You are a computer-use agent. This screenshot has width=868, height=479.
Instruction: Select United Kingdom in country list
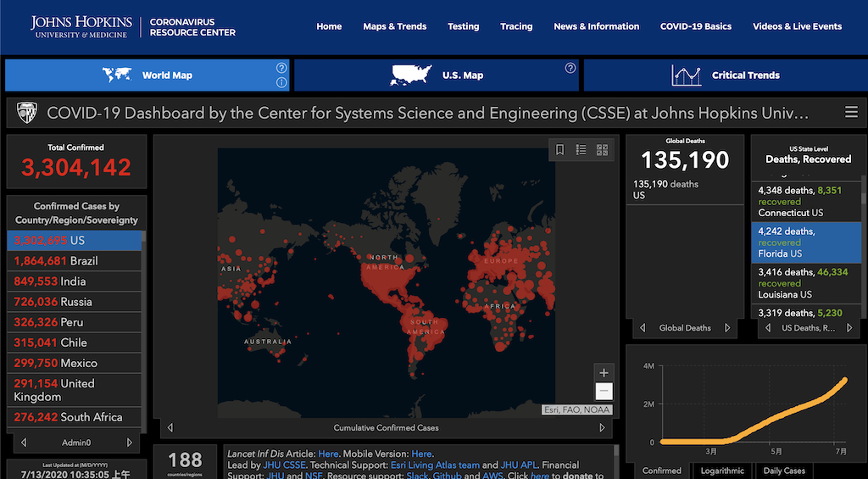pyautogui.click(x=75, y=390)
